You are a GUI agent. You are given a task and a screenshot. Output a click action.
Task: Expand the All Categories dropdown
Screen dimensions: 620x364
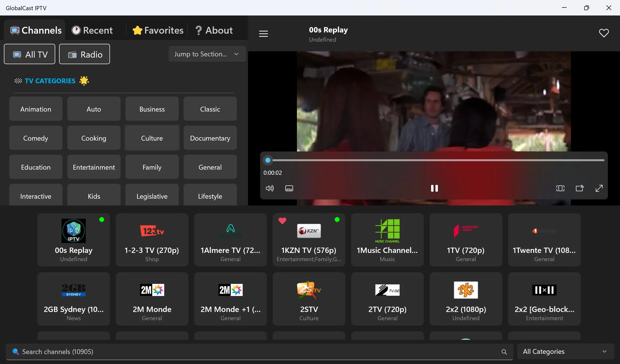point(565,352)
